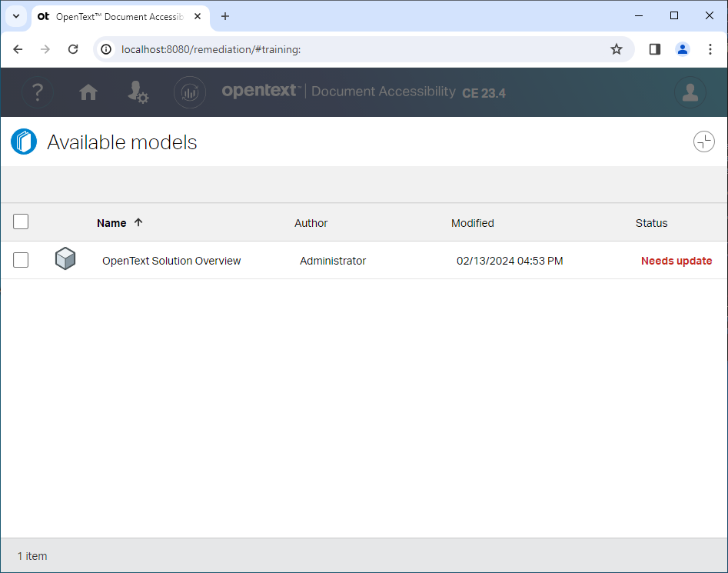This screenshot has width=728, height=573.
Task: Bookmark this page with star icon
Action: click(x=616, y=49)
